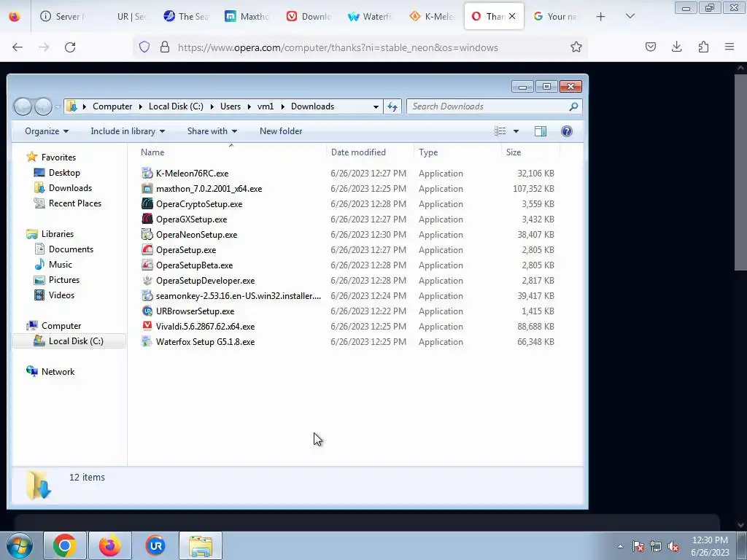This screenshot has height=560, width=747.
Task: Open the Windows Start menu
Action: click(x=20, y=545)
